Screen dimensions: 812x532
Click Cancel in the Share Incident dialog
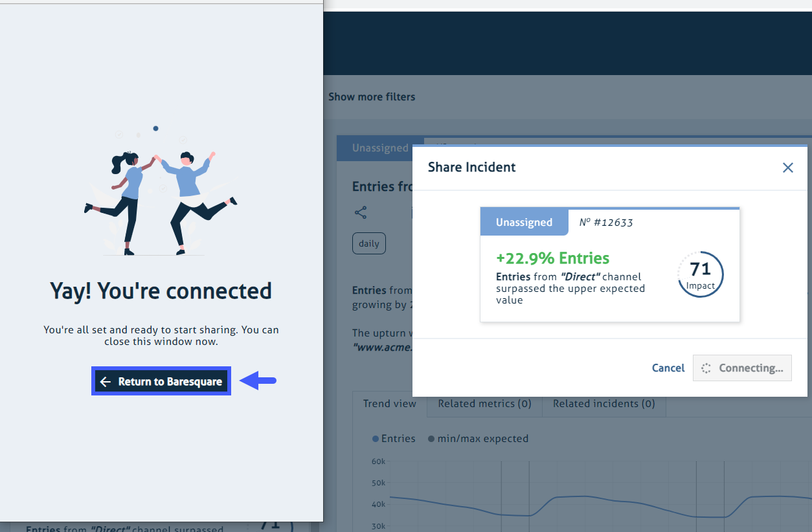(x=668, y=368)
